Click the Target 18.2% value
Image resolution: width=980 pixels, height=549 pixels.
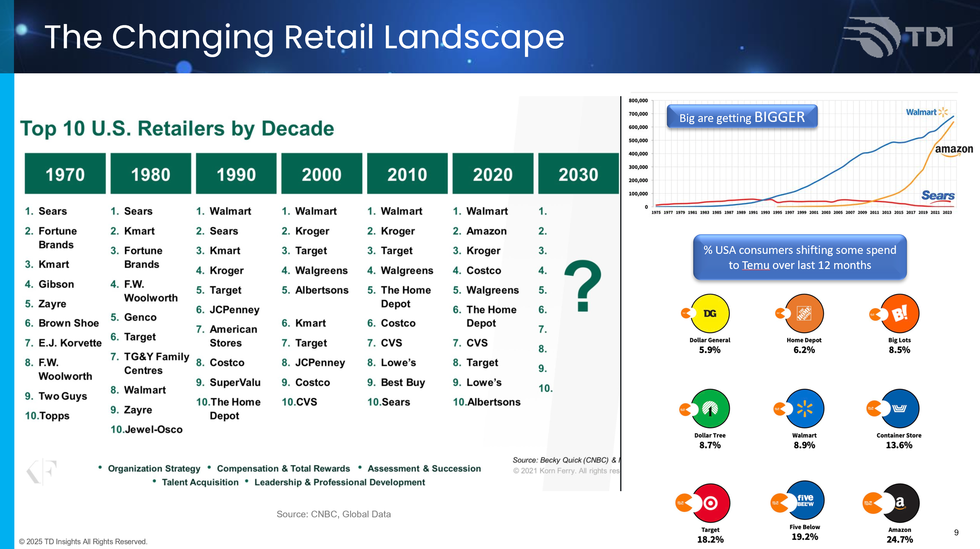point(710,539)
